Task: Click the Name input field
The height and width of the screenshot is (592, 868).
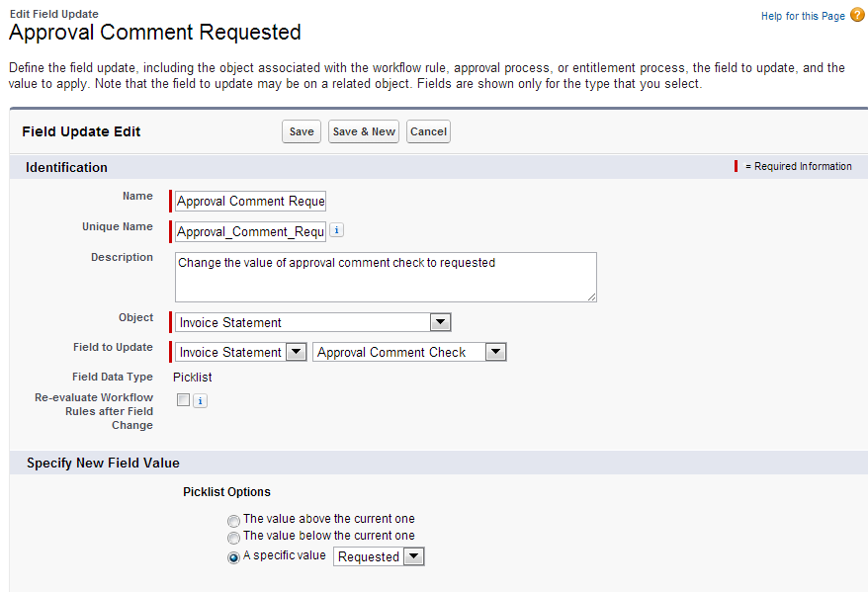Action: click(248, 201)
